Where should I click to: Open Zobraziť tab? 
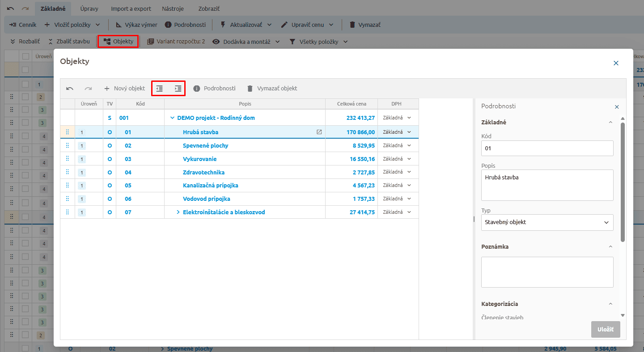point(209,8)
